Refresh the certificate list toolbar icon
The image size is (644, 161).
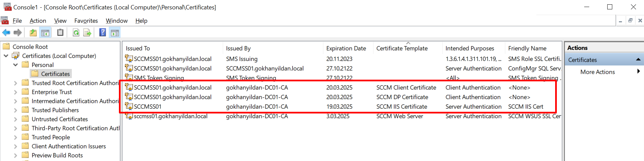76,32
